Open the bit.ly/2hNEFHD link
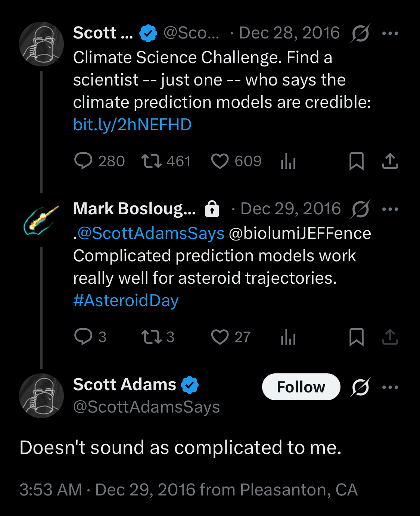 132,125
